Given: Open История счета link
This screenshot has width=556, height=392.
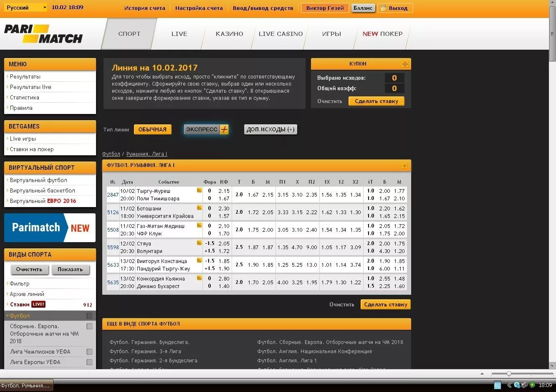Looking at the screenshot, I should pyautogui.click(x=144, y=8).
